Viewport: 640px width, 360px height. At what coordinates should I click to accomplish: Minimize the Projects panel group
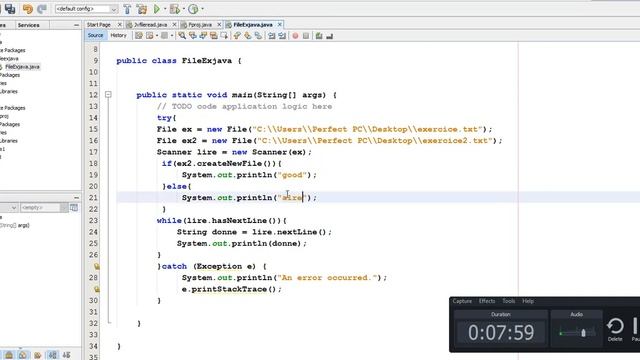click(76, 25)
